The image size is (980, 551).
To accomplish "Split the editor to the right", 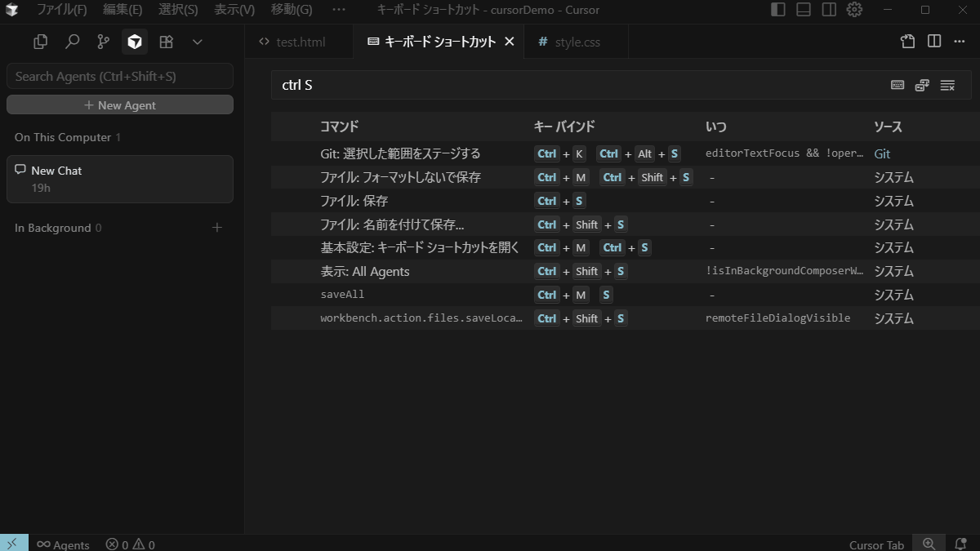I will point(934,42).
